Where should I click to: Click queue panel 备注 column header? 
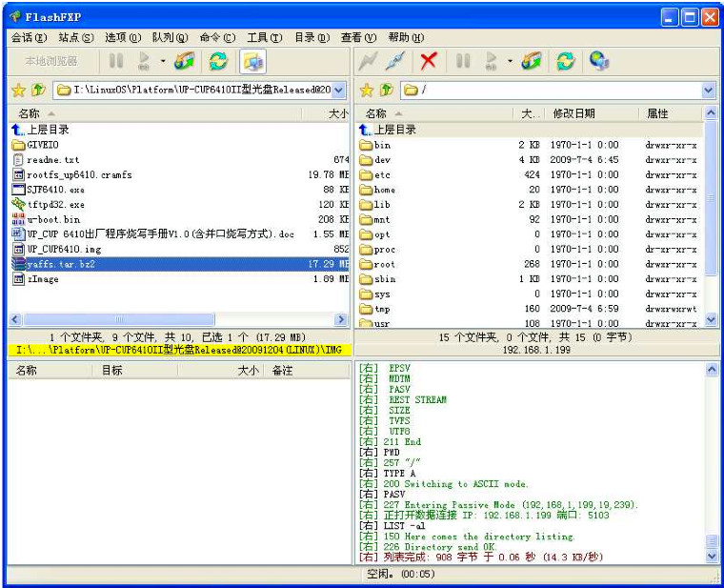[307, 371]
